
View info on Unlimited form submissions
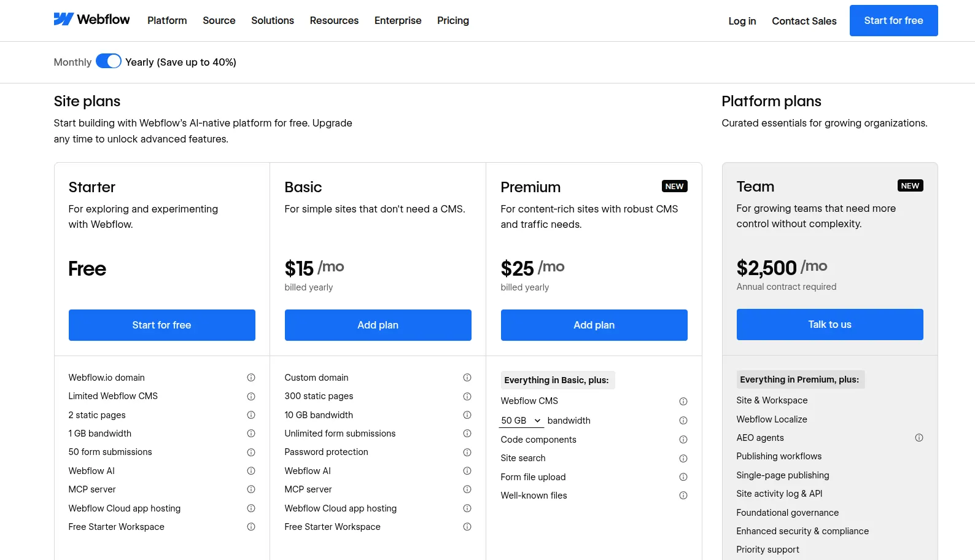click(x=467, y=434)
